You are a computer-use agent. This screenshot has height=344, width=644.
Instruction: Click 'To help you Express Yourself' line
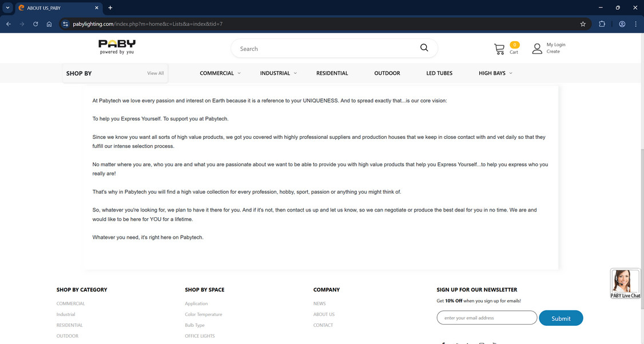(160, 119)
